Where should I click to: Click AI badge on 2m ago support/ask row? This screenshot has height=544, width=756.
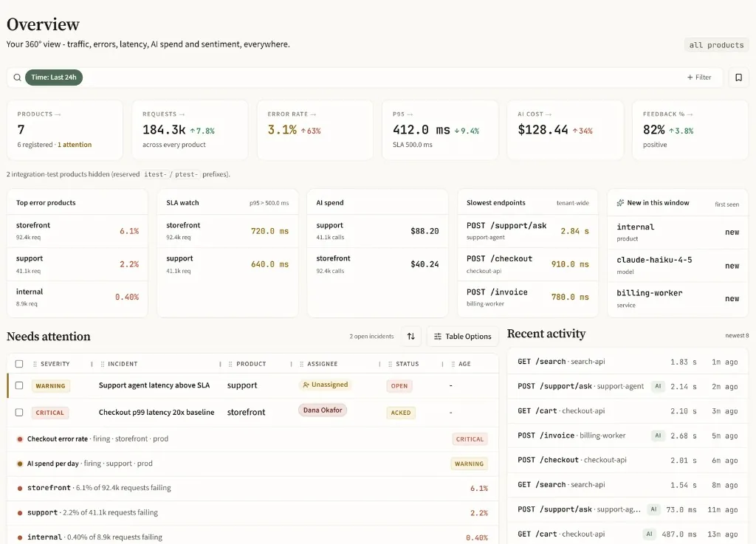(x=658, y=387)
